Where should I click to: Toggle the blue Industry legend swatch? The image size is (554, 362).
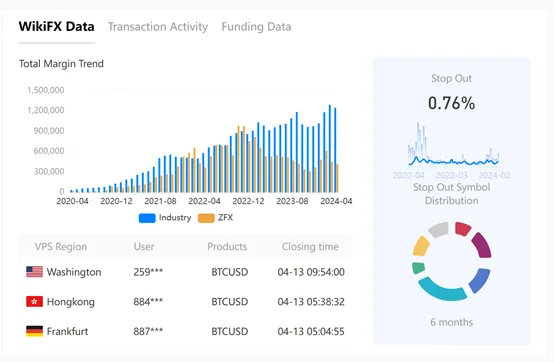pyautogui.click(x=147, y=218)
